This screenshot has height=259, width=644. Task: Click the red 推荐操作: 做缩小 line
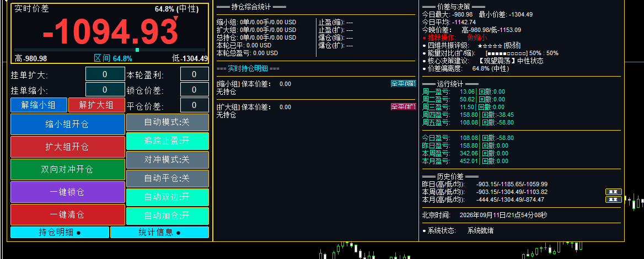[x=455, y=37]
